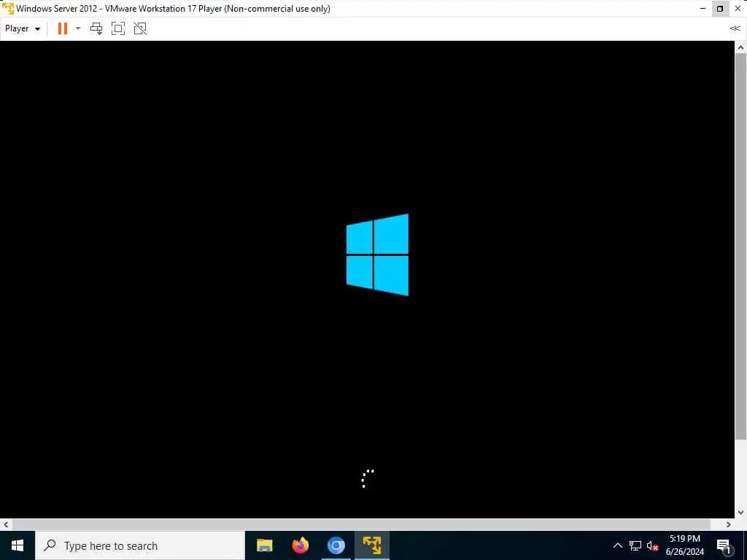
Task: Launch Chrome from the taskbar
Action: pyautogui.click(x=336, y=545)
